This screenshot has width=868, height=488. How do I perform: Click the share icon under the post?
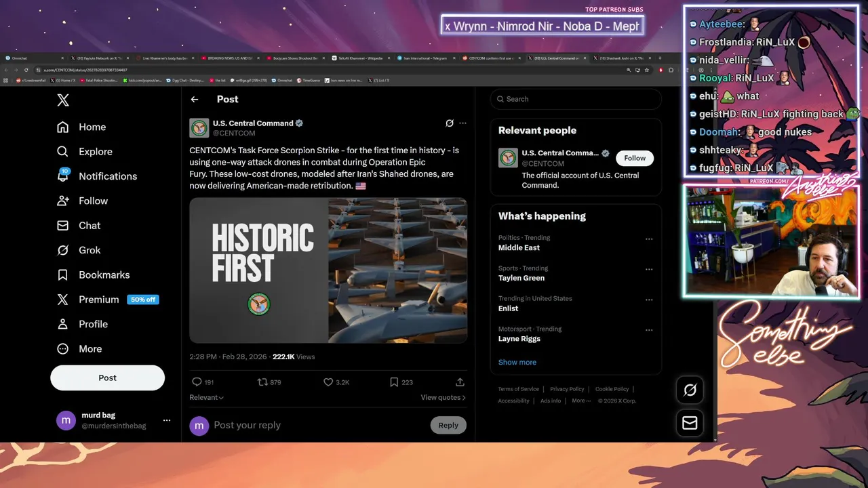pyautogui.click(x=460, y=382)
